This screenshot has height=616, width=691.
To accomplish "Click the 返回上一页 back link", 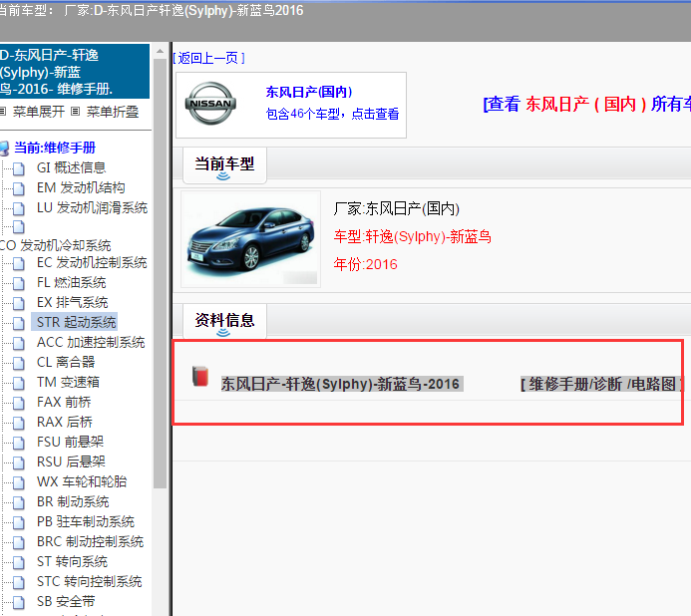I will (x=208, y=58).
